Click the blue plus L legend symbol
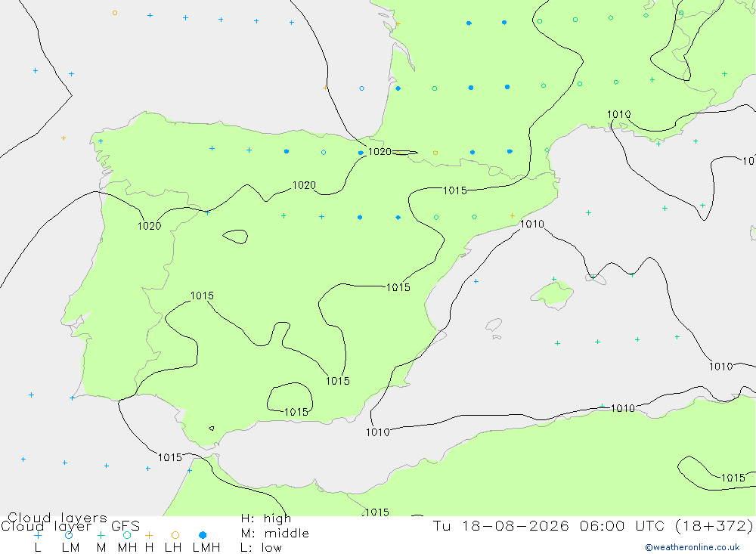The width and height of the screenshot is (756, 554). 38,535
